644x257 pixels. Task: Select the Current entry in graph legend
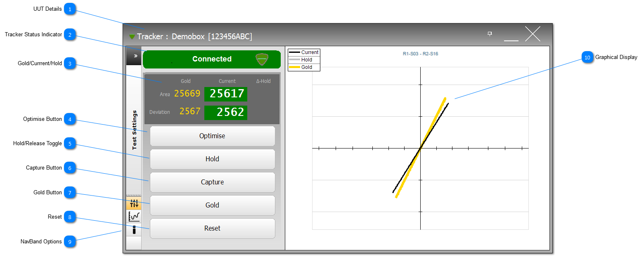pos(304,52)
